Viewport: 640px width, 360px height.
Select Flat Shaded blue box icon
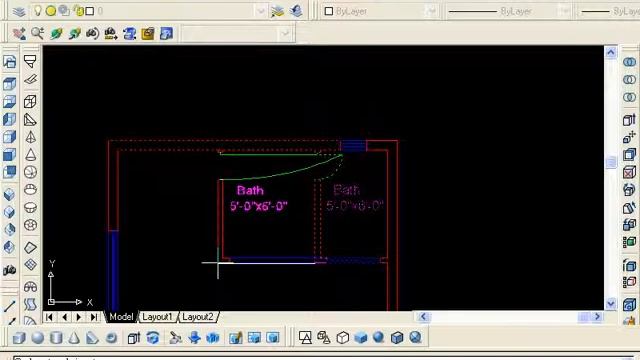[361, 338]
